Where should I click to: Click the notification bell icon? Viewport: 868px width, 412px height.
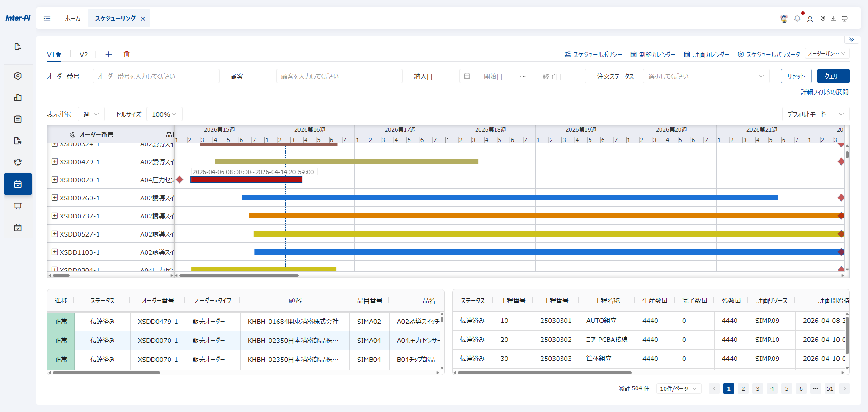[x=797, y=19]
